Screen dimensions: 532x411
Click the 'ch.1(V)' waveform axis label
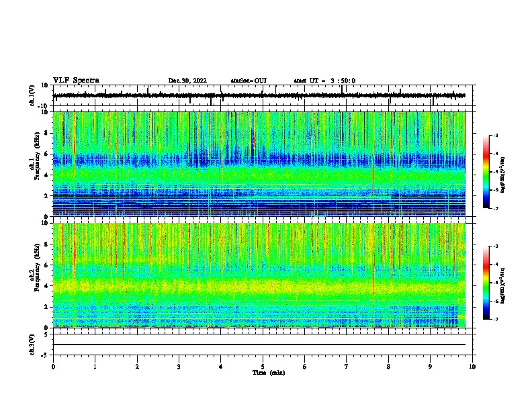[32, 95]
